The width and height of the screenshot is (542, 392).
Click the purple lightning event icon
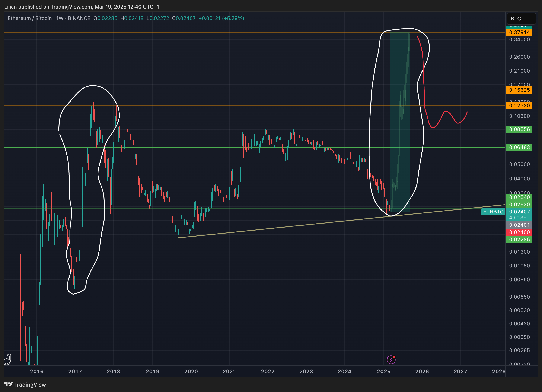coord(391,360)
